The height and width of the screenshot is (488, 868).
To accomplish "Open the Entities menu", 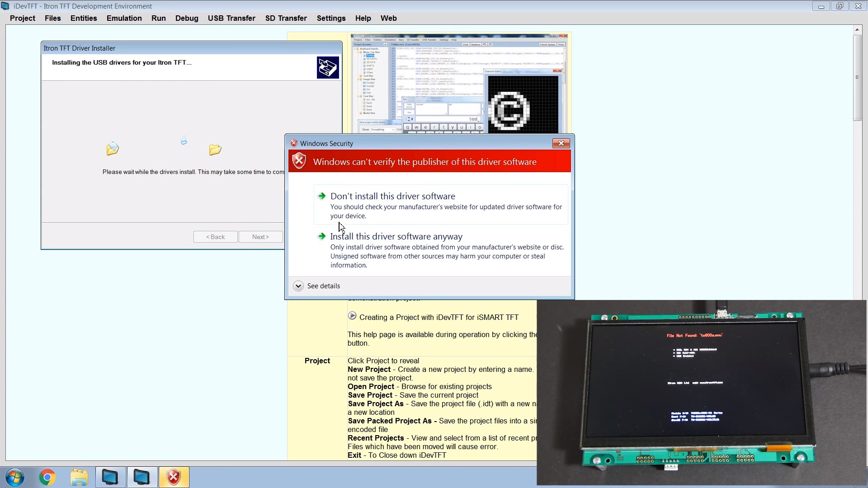I will 84,18.
